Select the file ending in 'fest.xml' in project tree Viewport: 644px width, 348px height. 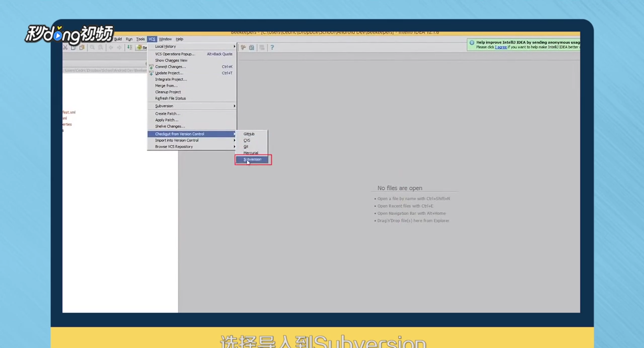69,112
